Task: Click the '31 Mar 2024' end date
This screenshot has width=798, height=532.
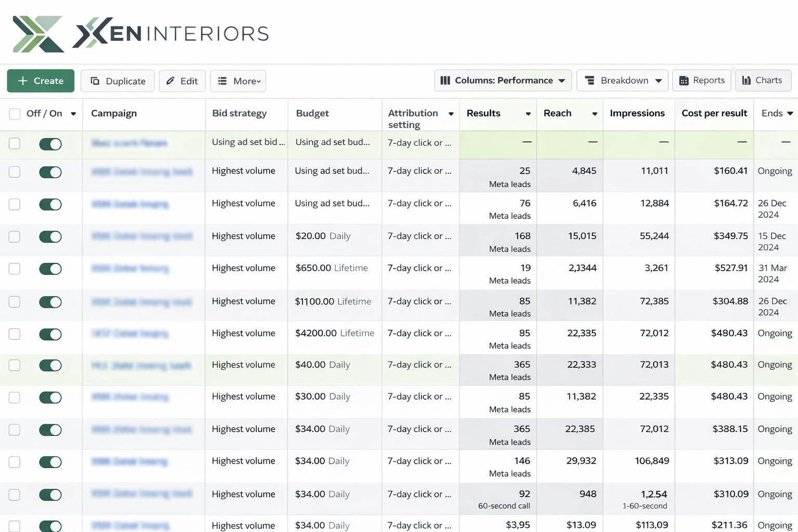Action: (773, 274)
